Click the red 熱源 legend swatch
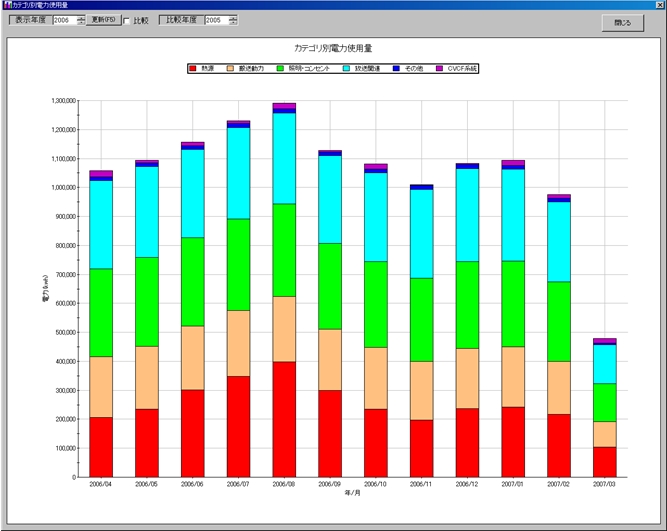The height and width of the screenshot is (531, 667). 193,69
